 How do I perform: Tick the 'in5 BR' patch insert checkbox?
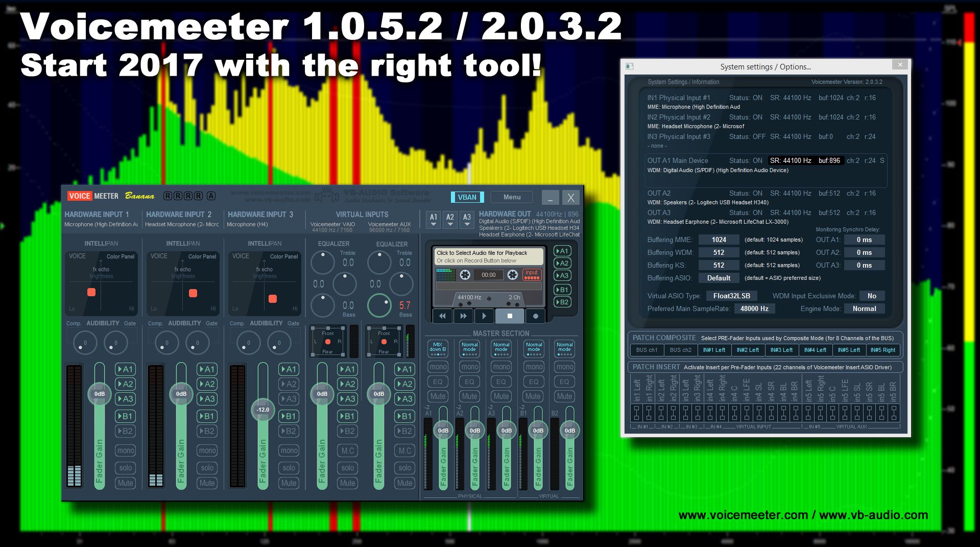pyautogui.click(x=894, y=413)
